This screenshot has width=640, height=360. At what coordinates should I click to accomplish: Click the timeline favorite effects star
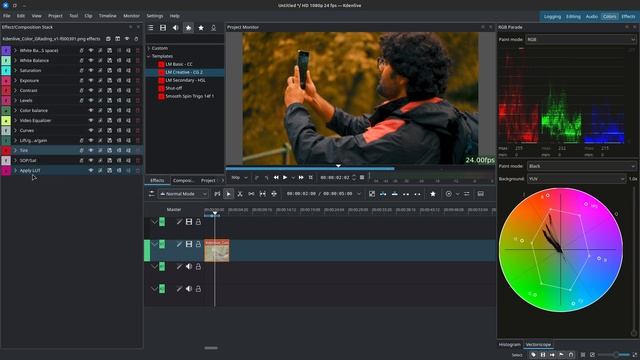click(433, 194)
